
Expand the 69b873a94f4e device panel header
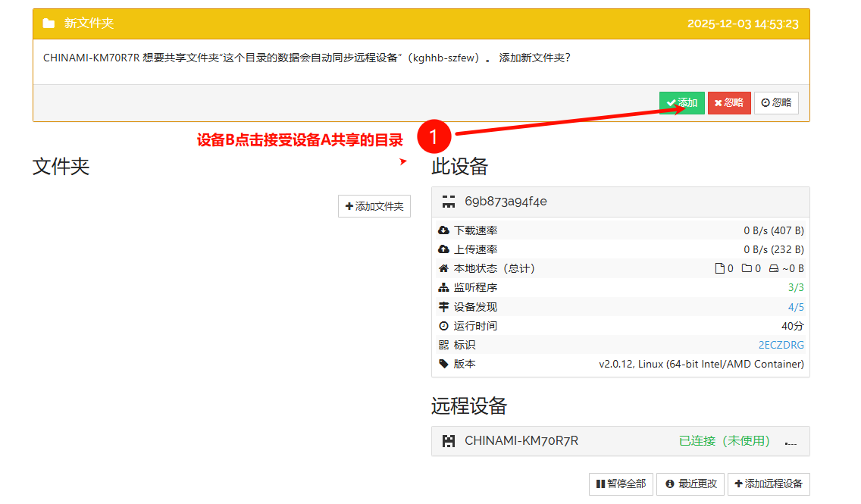click(620, 202)
